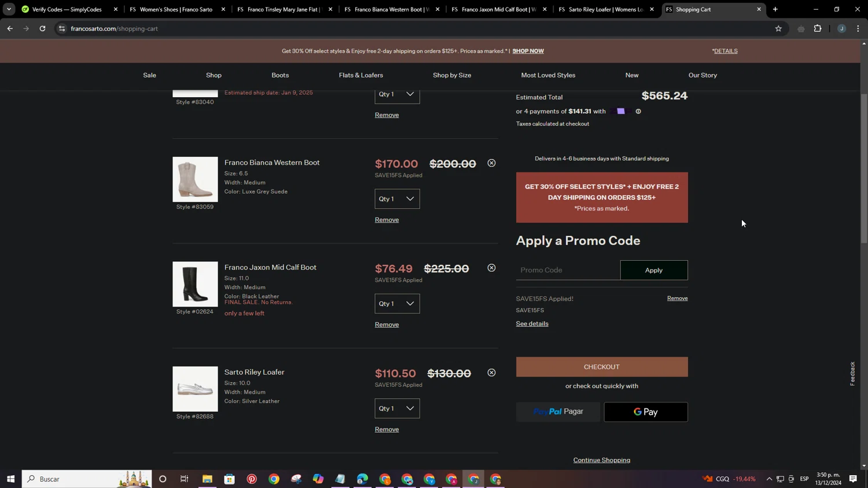Click Remove link under Franco Bianca Western Boot

(387, 220)
